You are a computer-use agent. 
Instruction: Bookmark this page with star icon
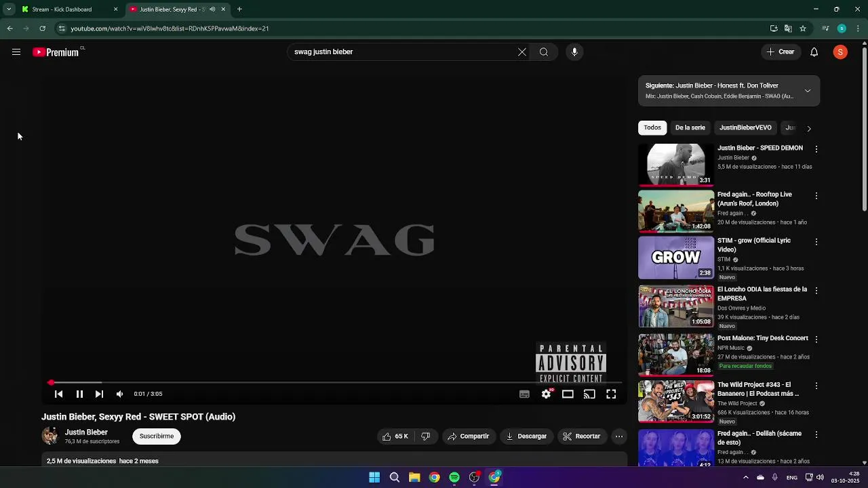pos(803,28)
